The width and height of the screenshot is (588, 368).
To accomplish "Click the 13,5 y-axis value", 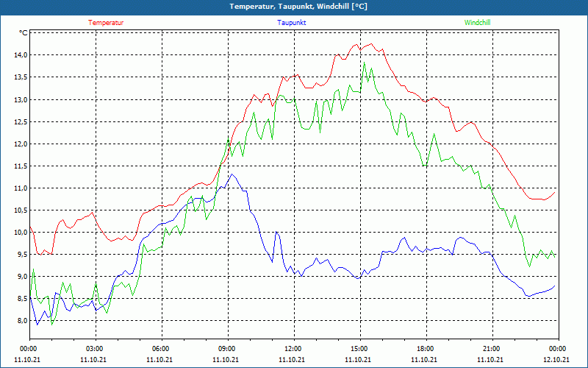I will pos(21,77).
